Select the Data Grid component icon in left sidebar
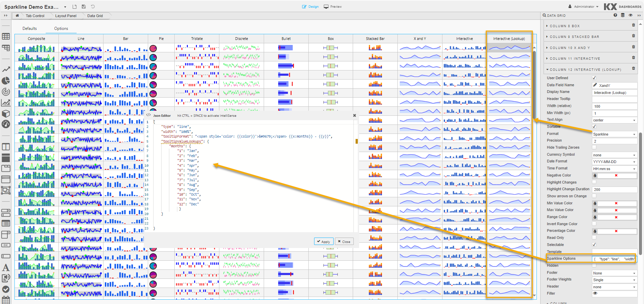The width and height of the screenshot is (644, 304). (x=6, y=37)
